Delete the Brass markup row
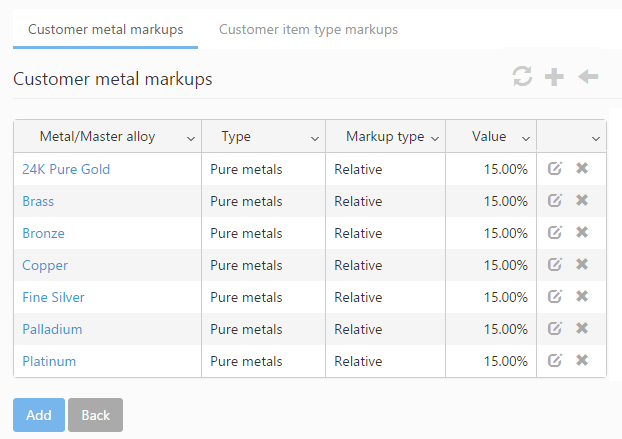 tap(582, 201)
